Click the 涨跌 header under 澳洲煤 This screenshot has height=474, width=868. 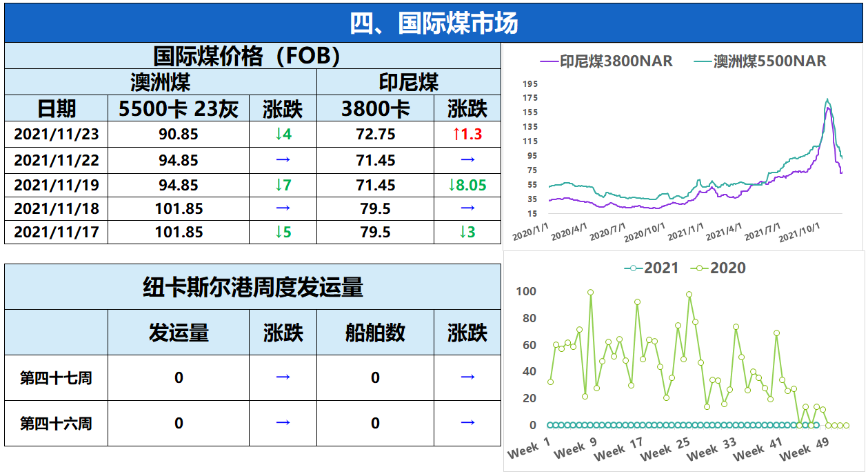click(x=283, y=108)
